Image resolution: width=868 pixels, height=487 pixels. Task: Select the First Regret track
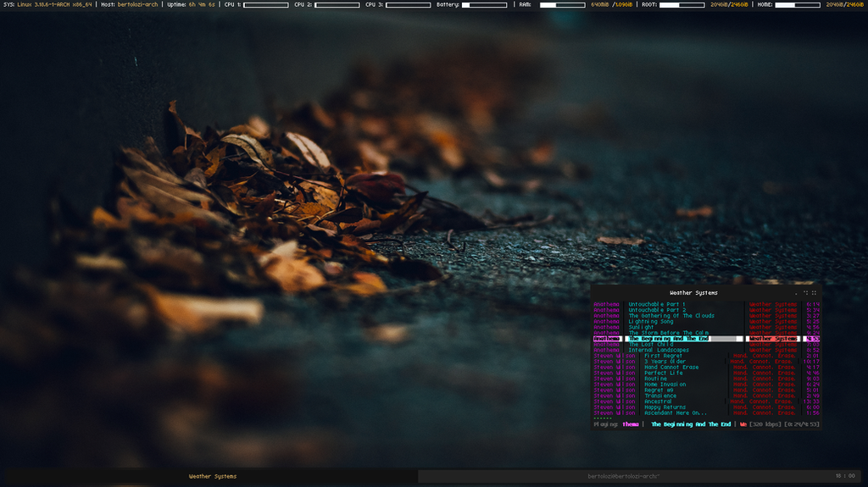(x=663, y=356)
